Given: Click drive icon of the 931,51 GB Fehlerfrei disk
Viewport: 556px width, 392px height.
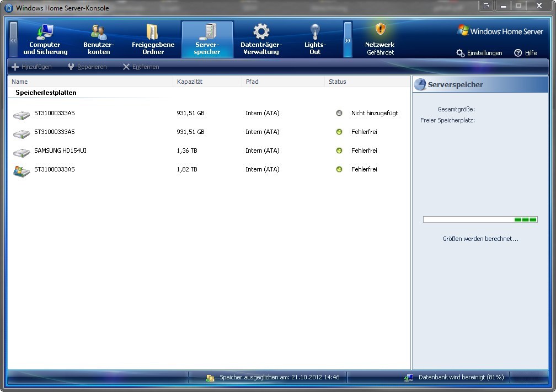Looking at the screenshot, I should tap(22, 133).
